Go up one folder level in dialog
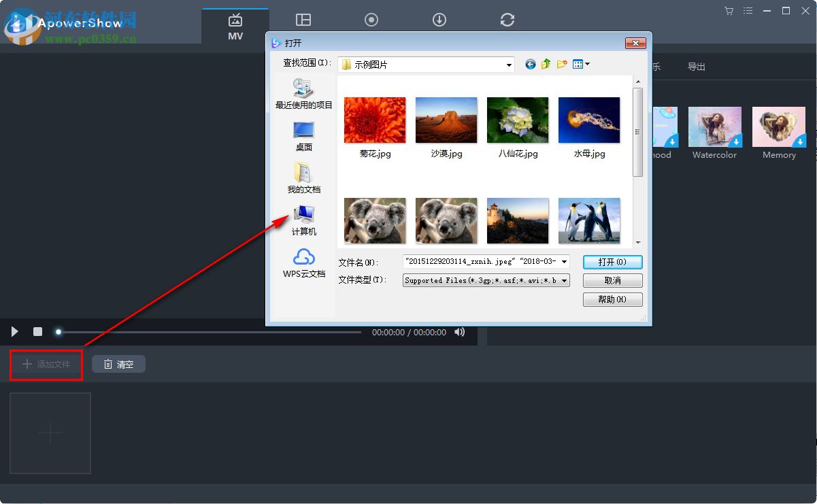Screen dimensions: 817x504 coord(546,64)
